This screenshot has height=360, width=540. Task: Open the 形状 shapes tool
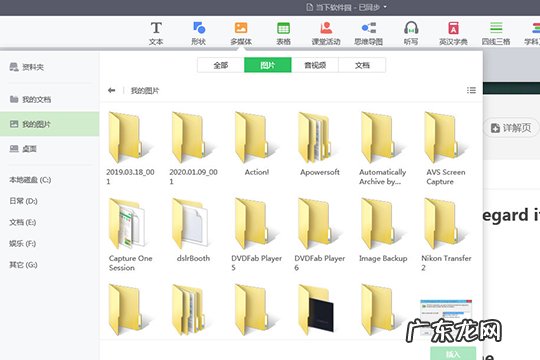click(199, 33)
